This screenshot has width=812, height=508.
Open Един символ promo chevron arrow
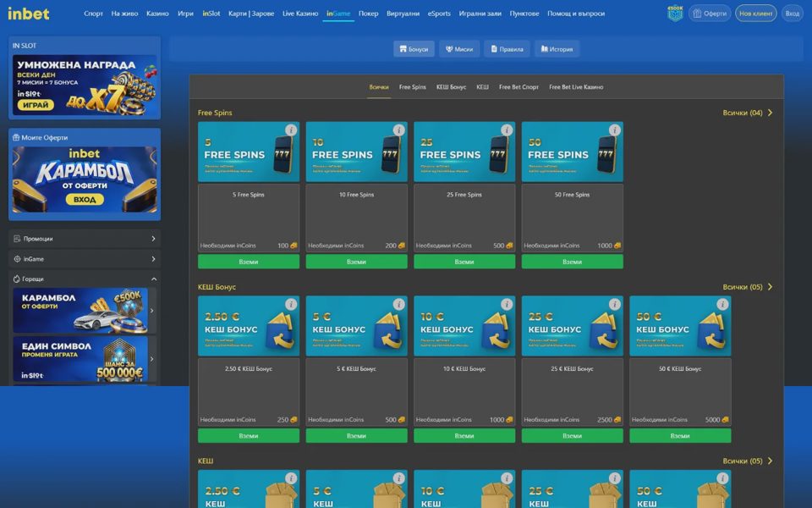151,359
